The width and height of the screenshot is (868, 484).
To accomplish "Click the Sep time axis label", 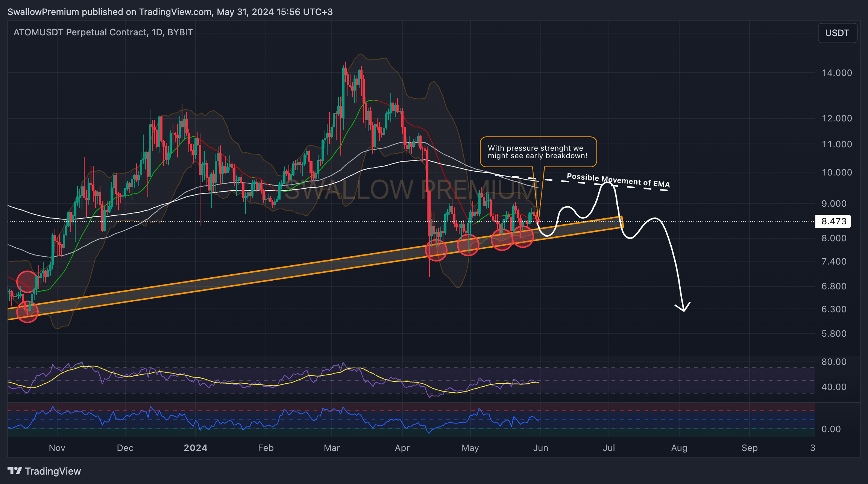I will [750, 448].
